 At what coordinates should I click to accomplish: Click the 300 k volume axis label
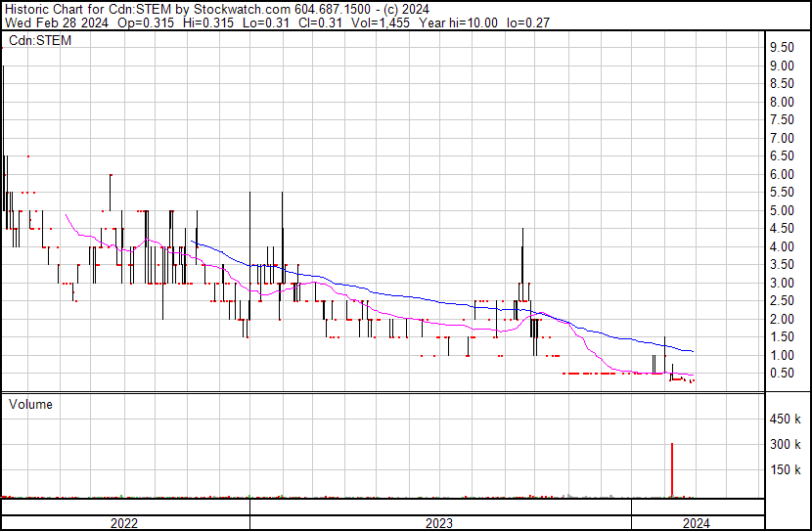pyautogui.click(x=783, y=445)
